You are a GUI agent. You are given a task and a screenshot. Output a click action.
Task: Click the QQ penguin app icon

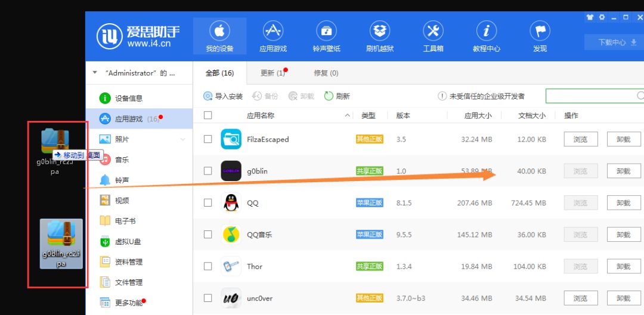[x=231, y=202]
